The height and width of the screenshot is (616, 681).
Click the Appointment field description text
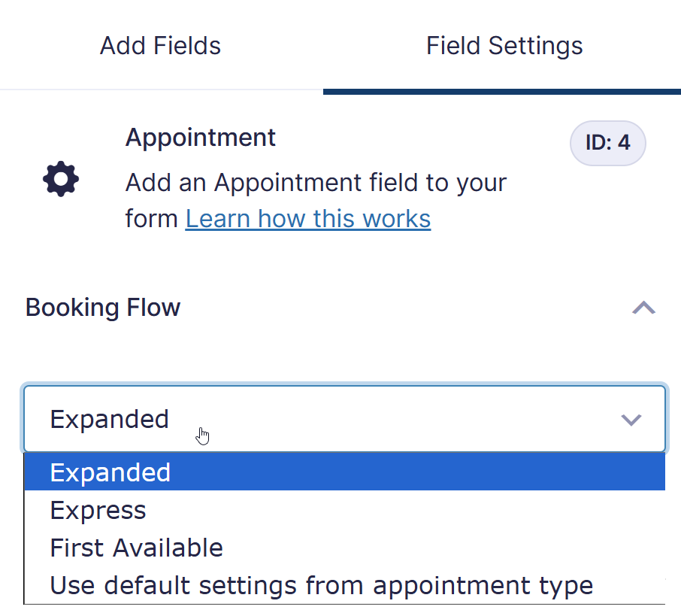[316, 182]
